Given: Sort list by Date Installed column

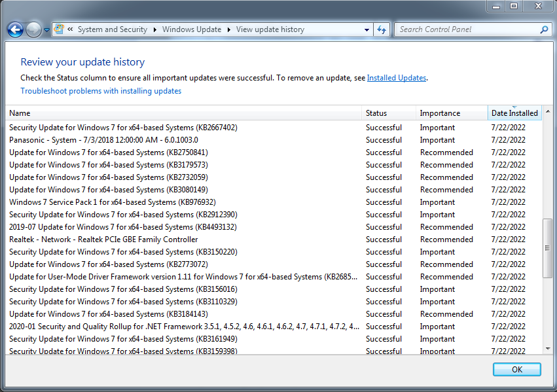Looking at the screenshot, I should point(514,113).
